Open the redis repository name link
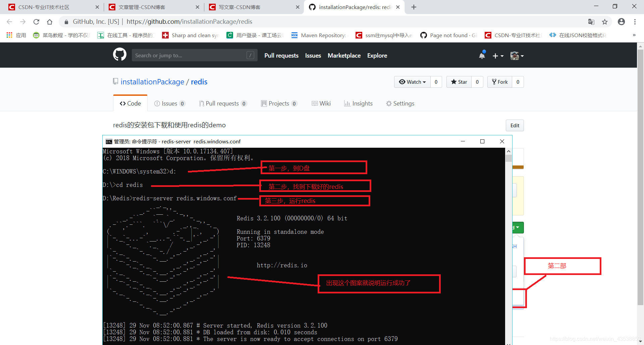The width and height of the screenshot is (644, 345). [199, 82]
